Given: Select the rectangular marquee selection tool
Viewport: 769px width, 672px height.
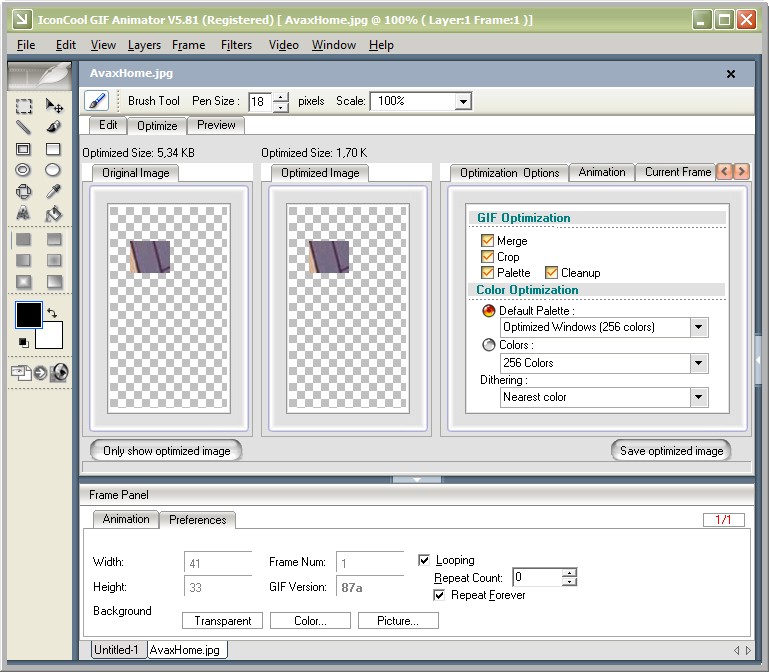Looking at the screenshot, I should click(x=23, y=105).
